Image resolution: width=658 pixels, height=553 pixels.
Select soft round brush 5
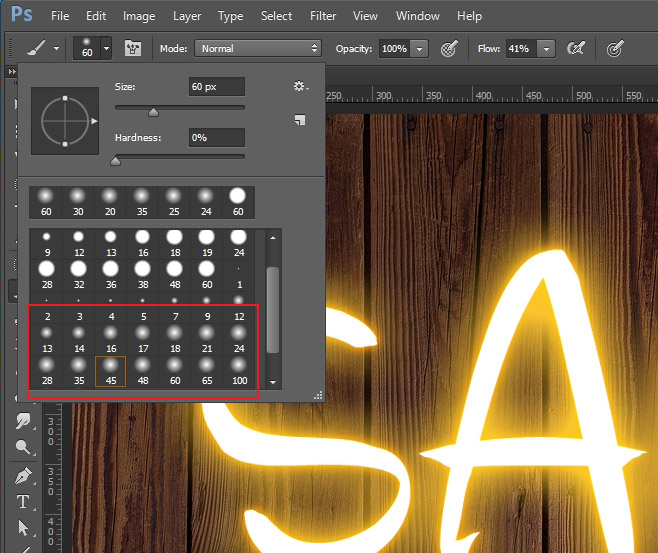pyautogui.click(x=143, y=309)
